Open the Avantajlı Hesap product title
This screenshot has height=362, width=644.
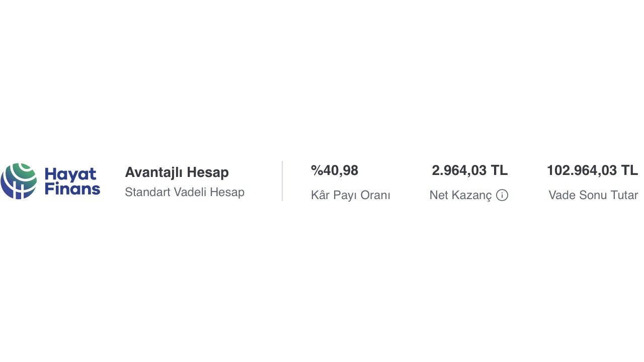click(177, 172)
